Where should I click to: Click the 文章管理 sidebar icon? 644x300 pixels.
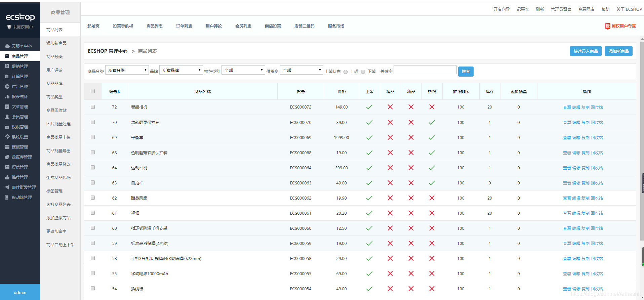[7, 106]
